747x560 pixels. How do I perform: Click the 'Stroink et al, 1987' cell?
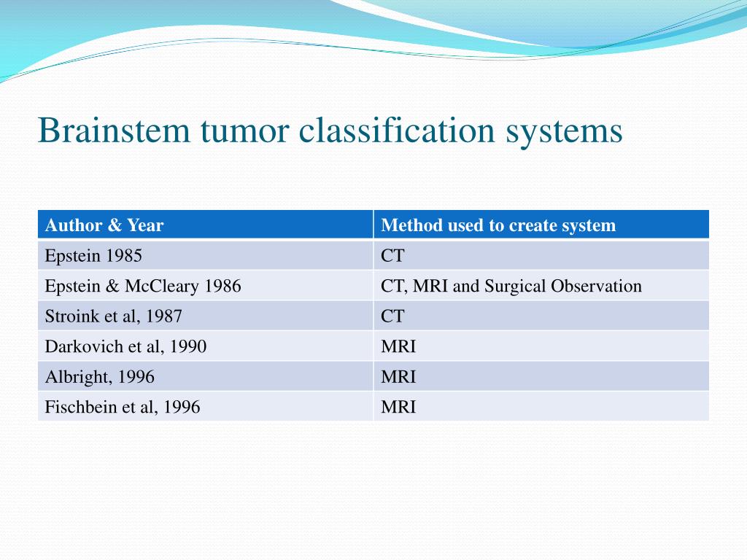(205, 316)
